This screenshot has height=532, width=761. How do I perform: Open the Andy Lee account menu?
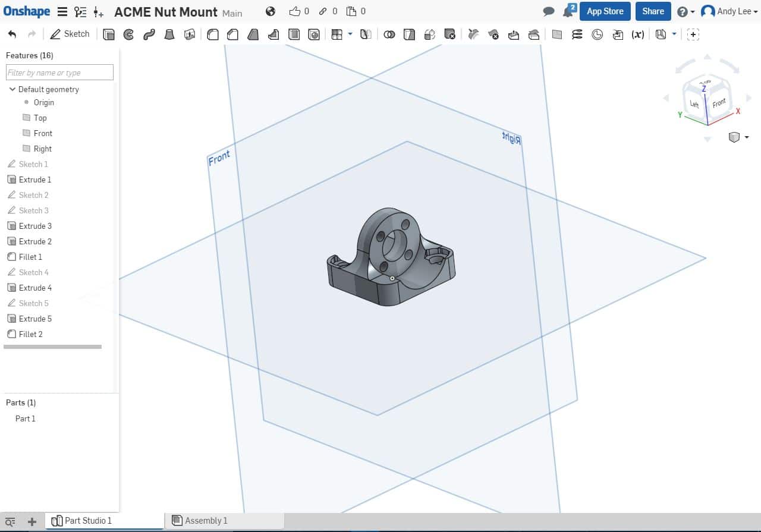point(731,11)
